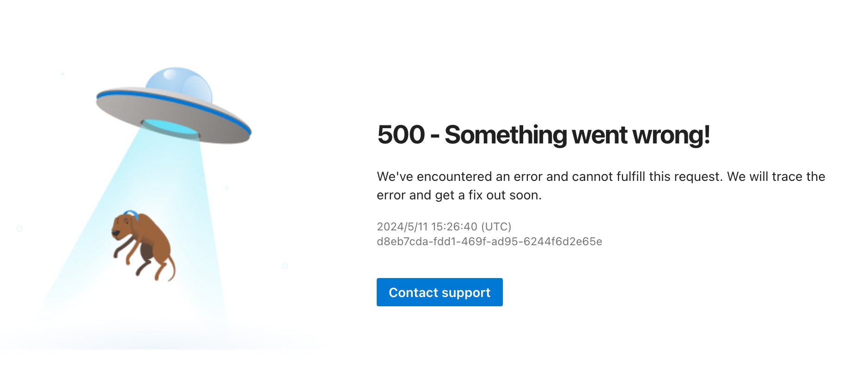
Task: Click the Contact support button
Action: click(440, 292)
